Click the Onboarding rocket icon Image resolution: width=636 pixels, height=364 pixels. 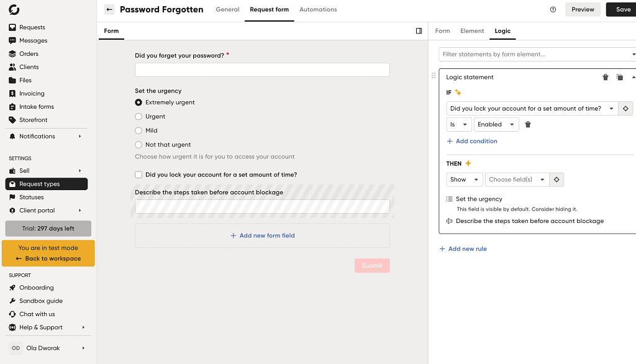(x=12, y=288)
